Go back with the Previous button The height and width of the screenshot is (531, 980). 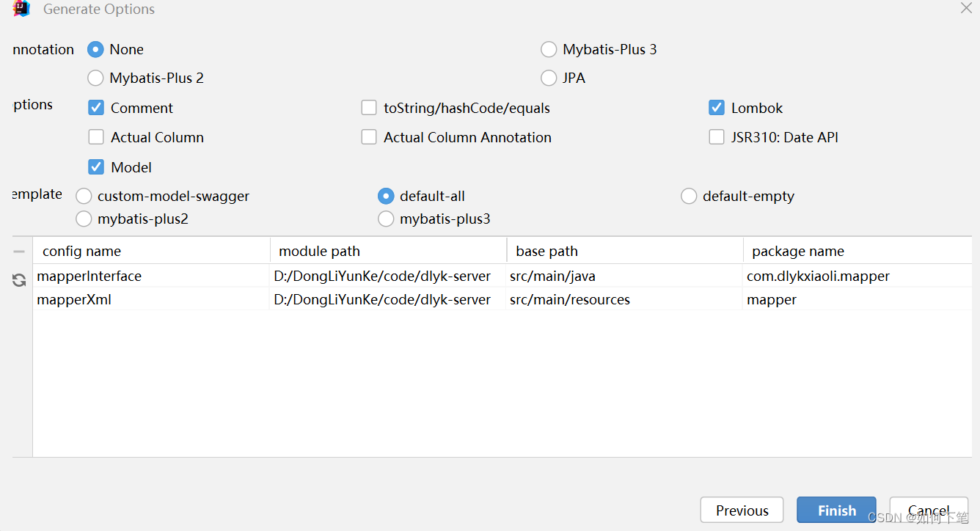coord(742,510)
